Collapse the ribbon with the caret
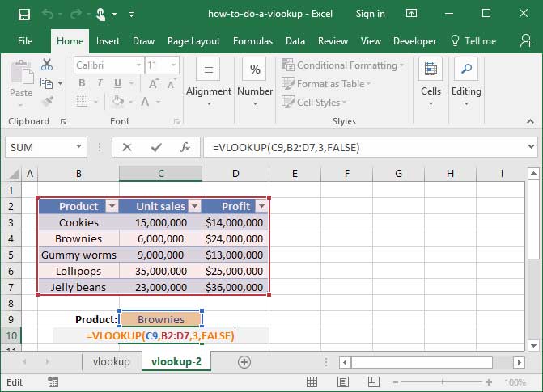The height and width of the screenshot is (392, 543). (530, 121)
